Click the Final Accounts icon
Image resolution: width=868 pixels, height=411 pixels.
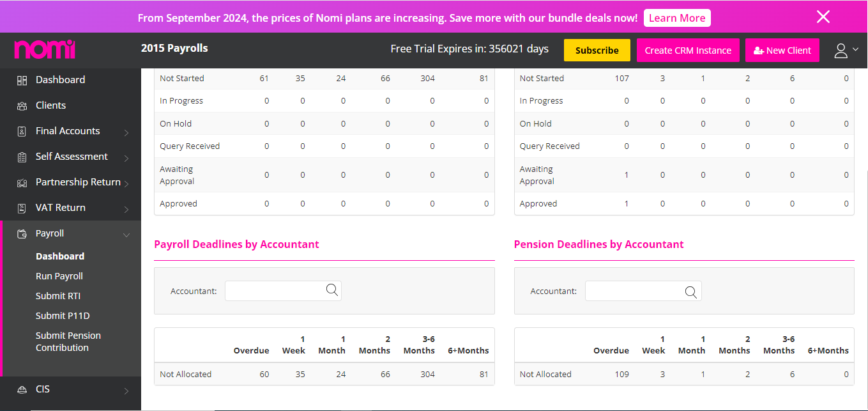pos(22,132)
